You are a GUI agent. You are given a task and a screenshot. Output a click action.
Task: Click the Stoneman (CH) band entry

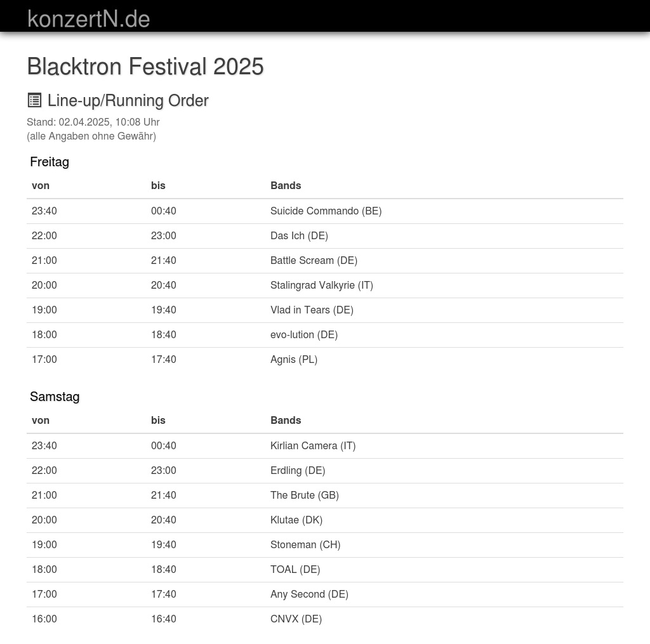click(x=305, y=545)
